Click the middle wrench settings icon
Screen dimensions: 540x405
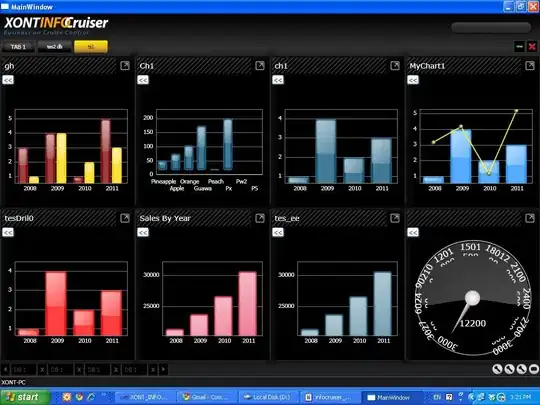(x=509, y=369)
